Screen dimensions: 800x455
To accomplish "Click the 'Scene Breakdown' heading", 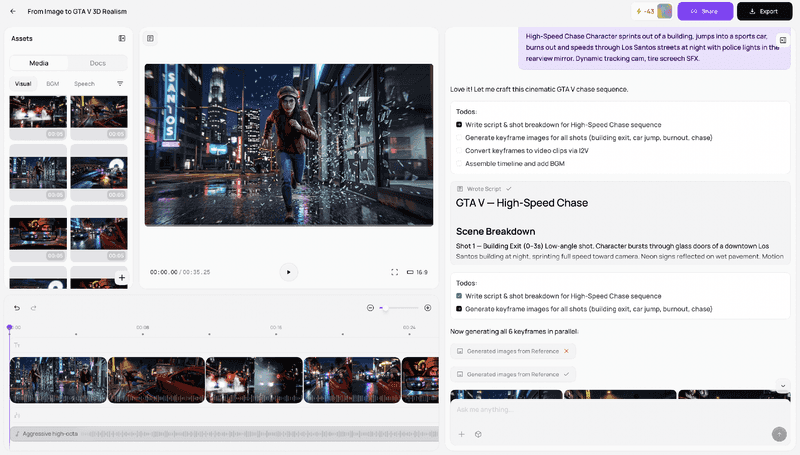I will click(x=495, y=232).
